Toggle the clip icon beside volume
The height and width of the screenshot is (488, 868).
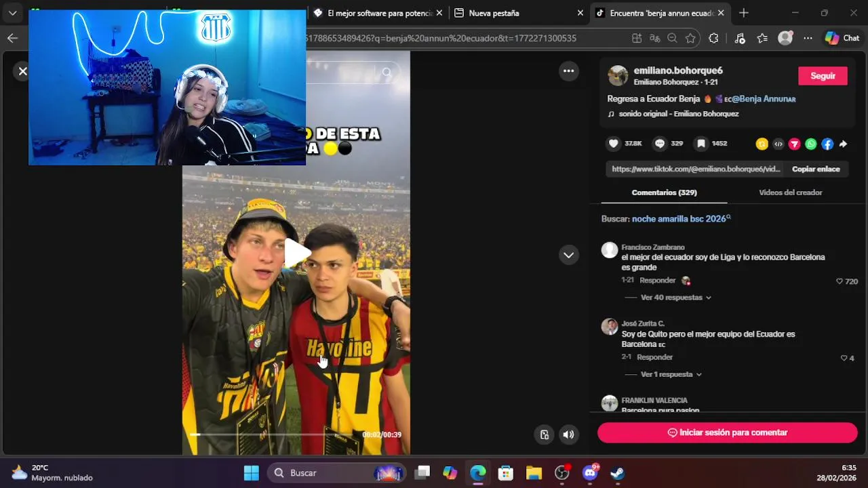point(544,435)
